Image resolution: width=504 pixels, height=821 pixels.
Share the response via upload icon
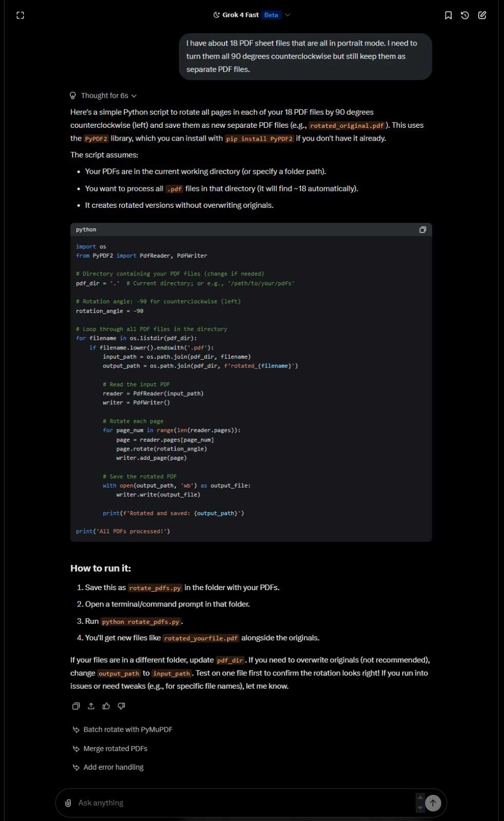91,706
